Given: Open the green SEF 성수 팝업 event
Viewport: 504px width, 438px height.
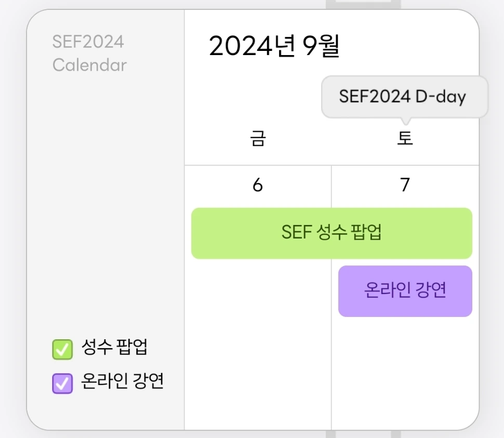Looking at the screenshot, I should [331, 233].
